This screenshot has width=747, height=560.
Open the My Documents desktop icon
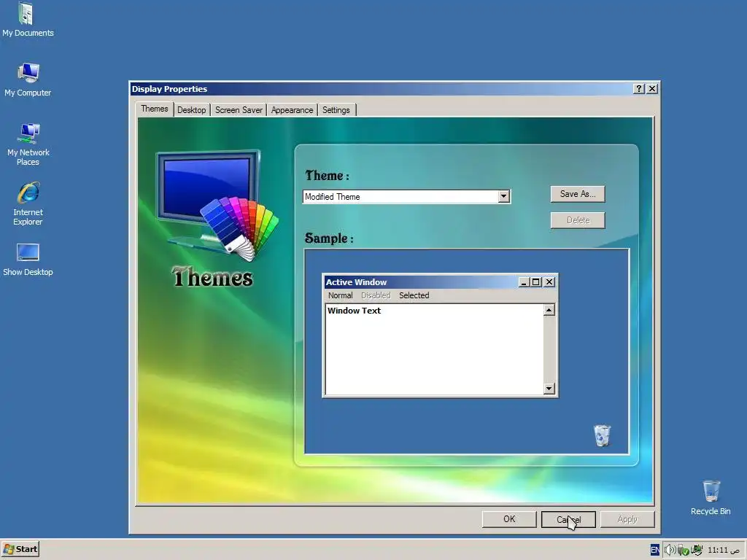click(x=28, y=20)
